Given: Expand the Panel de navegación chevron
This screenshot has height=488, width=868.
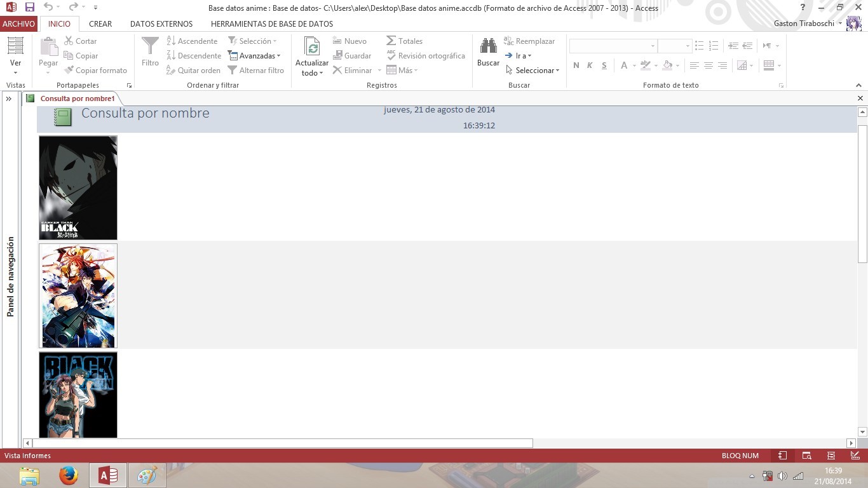Looking at the screenshot, I should click(9, 98).
